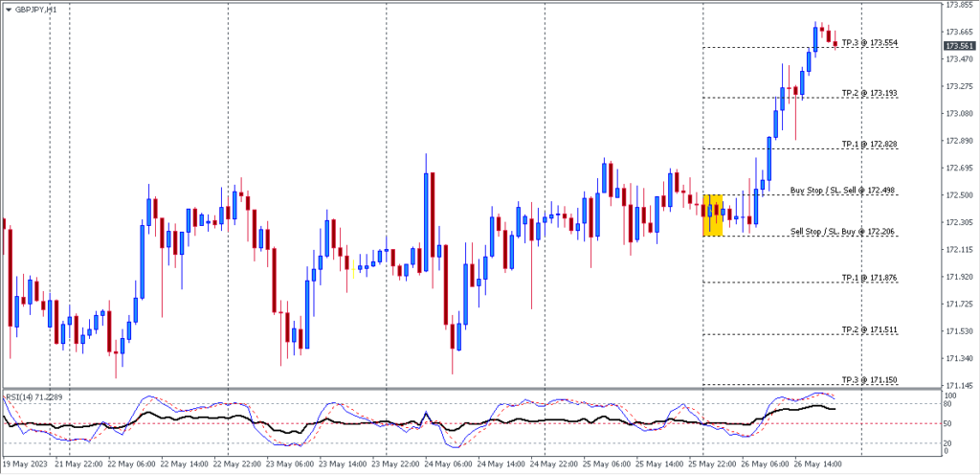This screenshot has height=475, width=980.
Task: Select the Sell Stop / SL Buy @ 172.206 label
Action: (x=842, y=232)
